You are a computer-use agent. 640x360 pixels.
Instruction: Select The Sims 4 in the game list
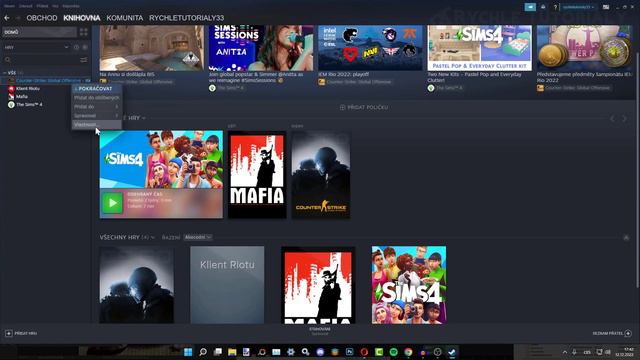coord(29,104)
